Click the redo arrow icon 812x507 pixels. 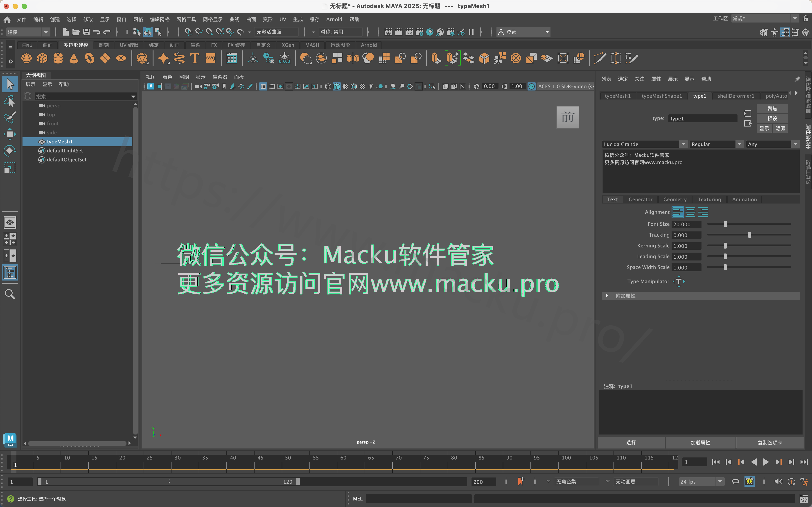pos(107,32)
